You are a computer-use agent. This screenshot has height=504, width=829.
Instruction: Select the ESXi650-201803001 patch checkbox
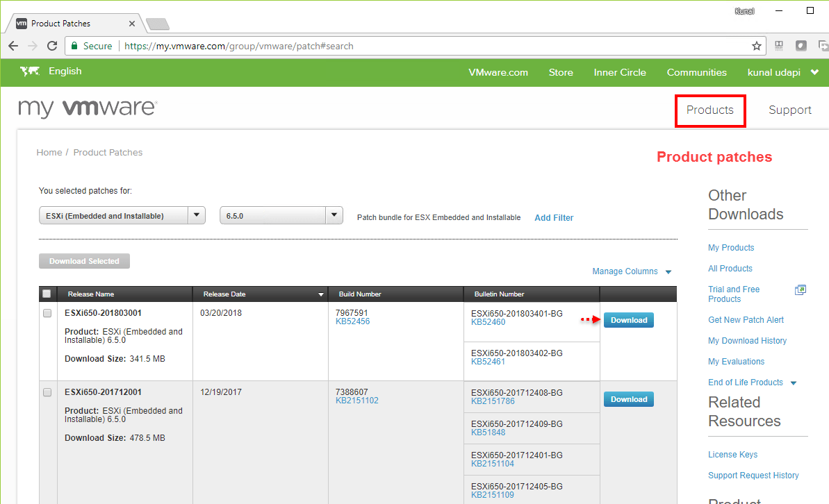pyautogui.click(x=47, y=313)
